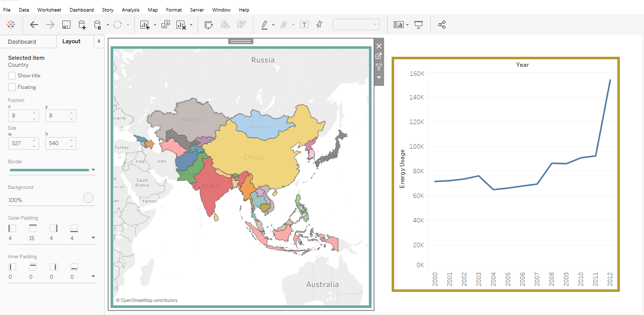
Task: Enter Presentation Mode from the toolbar
Action: (418, 24)
